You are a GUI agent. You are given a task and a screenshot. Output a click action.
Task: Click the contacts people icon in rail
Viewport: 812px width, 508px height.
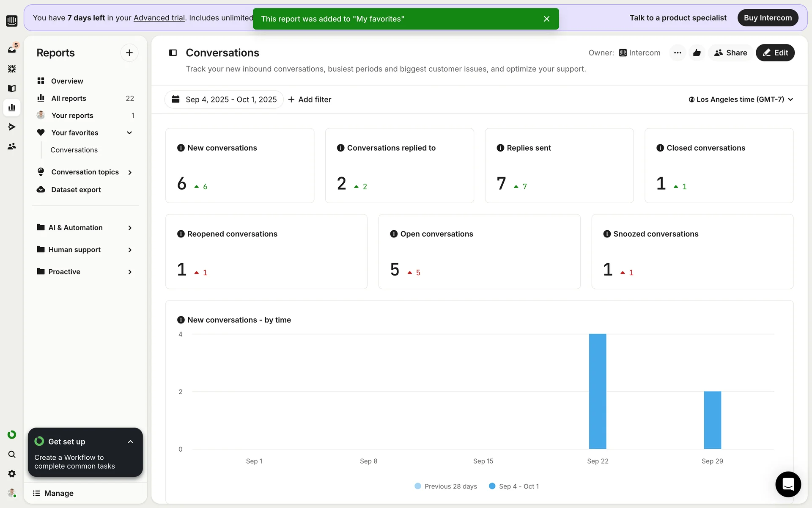(x=12, y=146)
